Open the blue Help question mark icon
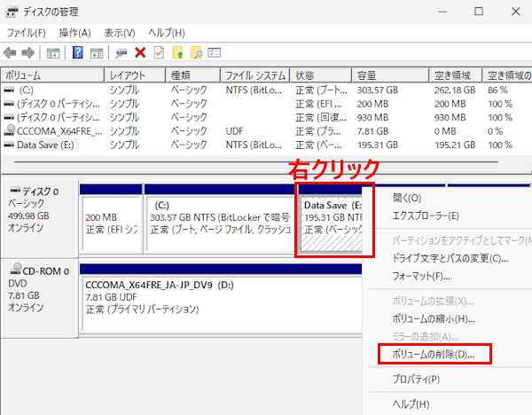The width and height of the screenshot is (532, 415). click(78, 52)
